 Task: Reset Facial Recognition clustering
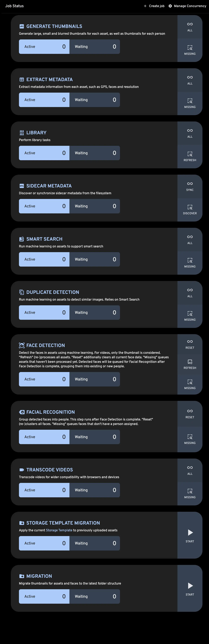190,414
